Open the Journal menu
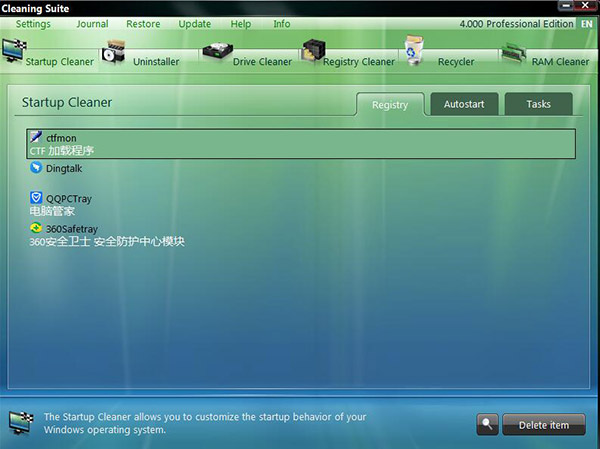This screenshot has width=600, height=449. click(x=92, y=24)
